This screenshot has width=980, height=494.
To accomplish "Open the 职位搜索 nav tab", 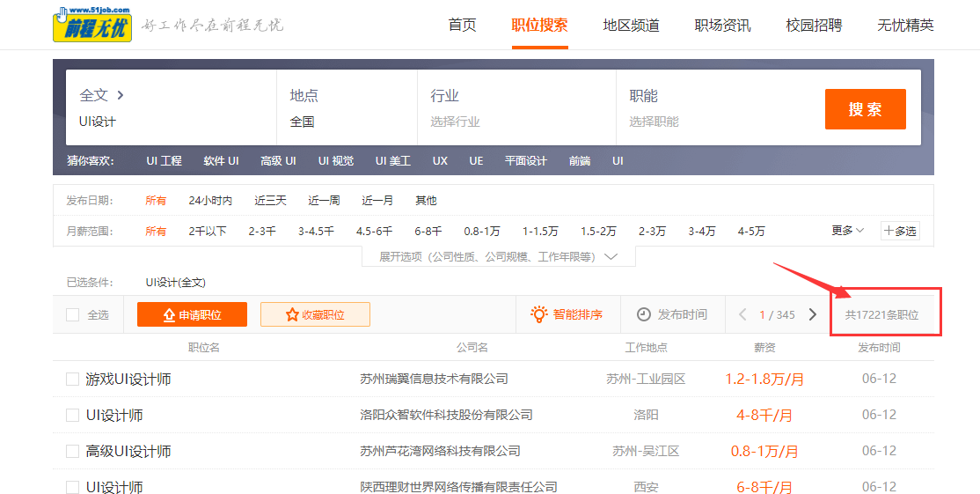I will pyautogui.click(x=539, y=26).
